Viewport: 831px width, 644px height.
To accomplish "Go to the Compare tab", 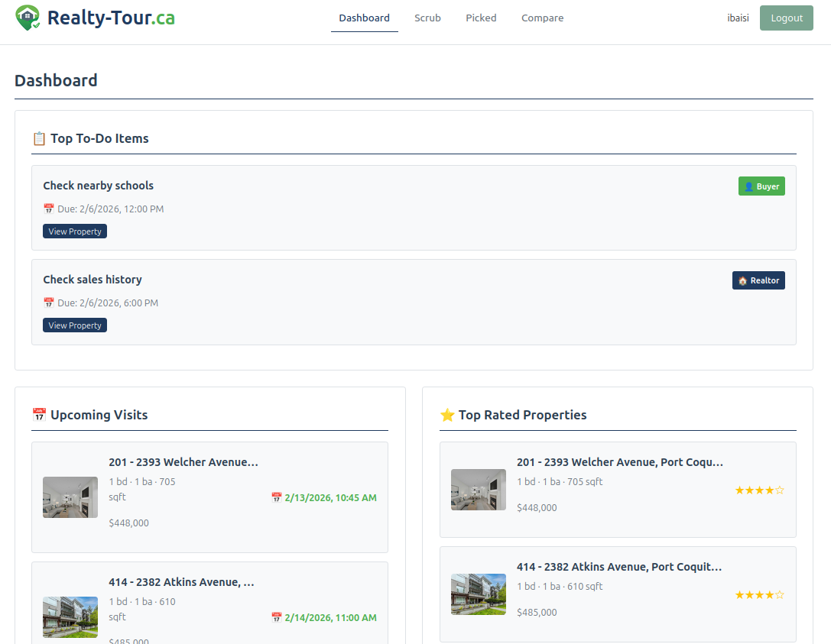I will point(542,18).
